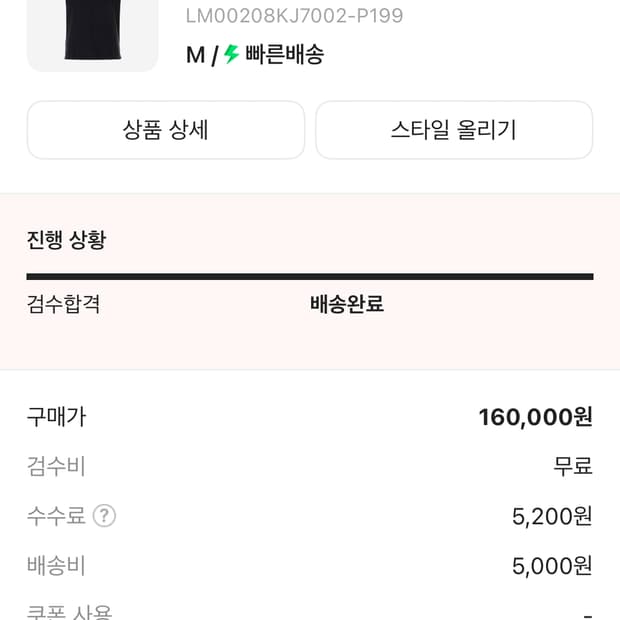Click the black progress bar line

(x=310, y=276)
